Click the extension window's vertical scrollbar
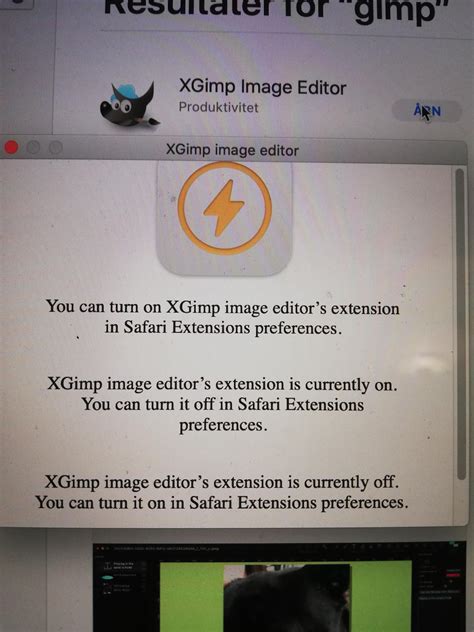This screenshot has width=474, height=632. 460,324
